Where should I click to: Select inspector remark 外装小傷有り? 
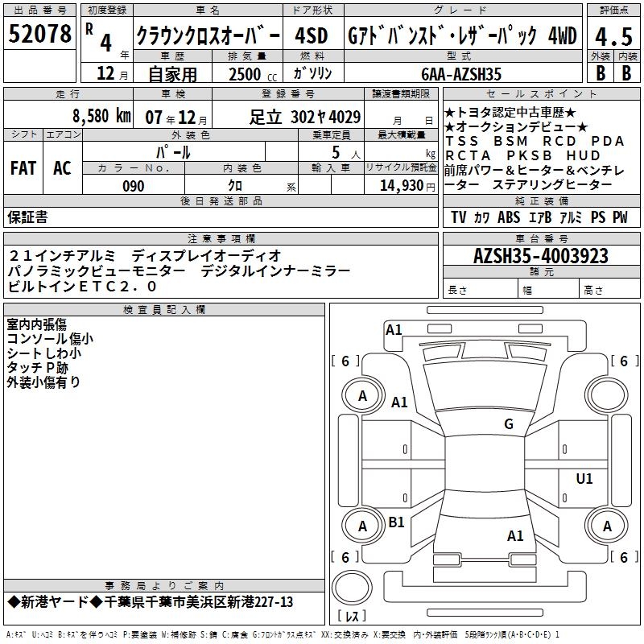pos(43,382)
